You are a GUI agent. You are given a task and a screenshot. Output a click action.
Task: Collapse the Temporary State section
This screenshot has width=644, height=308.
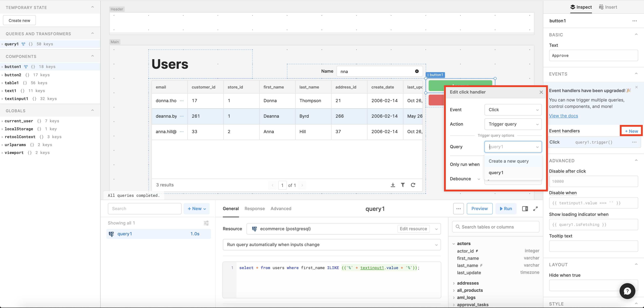[x=93, y=7]
